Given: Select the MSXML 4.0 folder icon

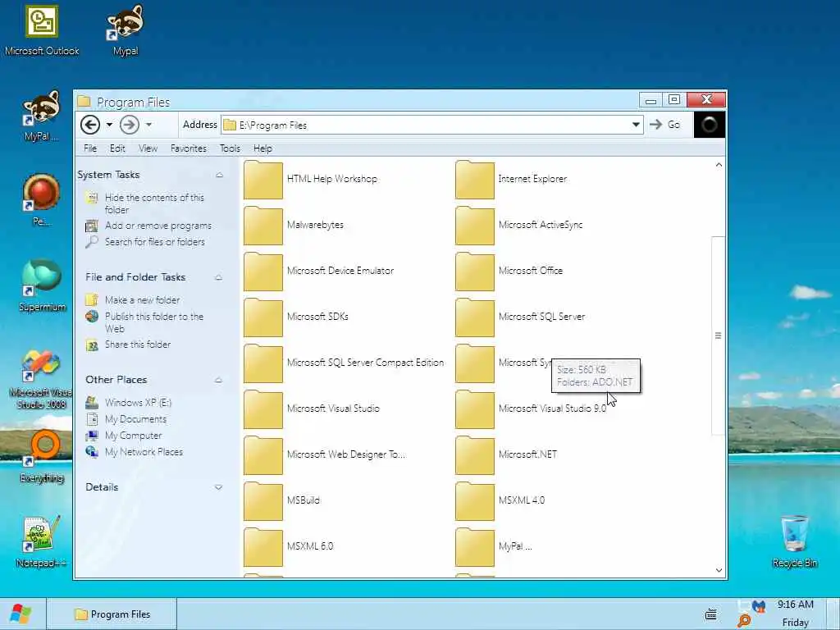Looking at the screenshot, I should tap(475, 501).
